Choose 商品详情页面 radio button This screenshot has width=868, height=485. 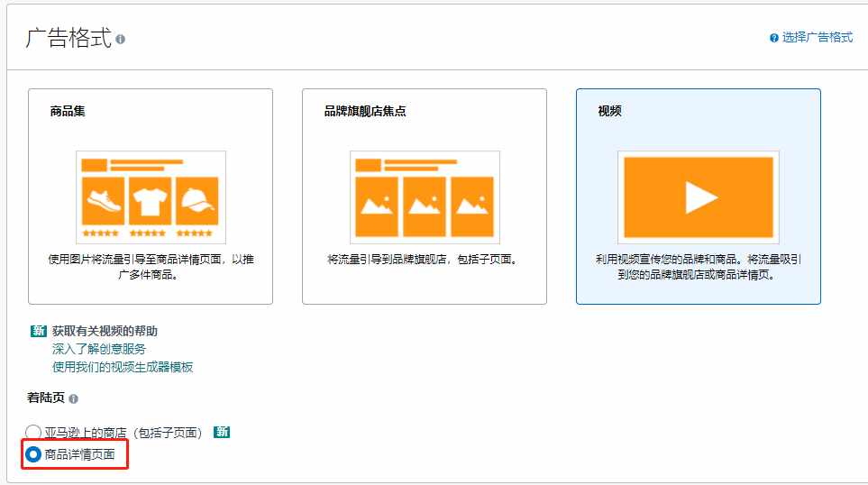(33, 454)
